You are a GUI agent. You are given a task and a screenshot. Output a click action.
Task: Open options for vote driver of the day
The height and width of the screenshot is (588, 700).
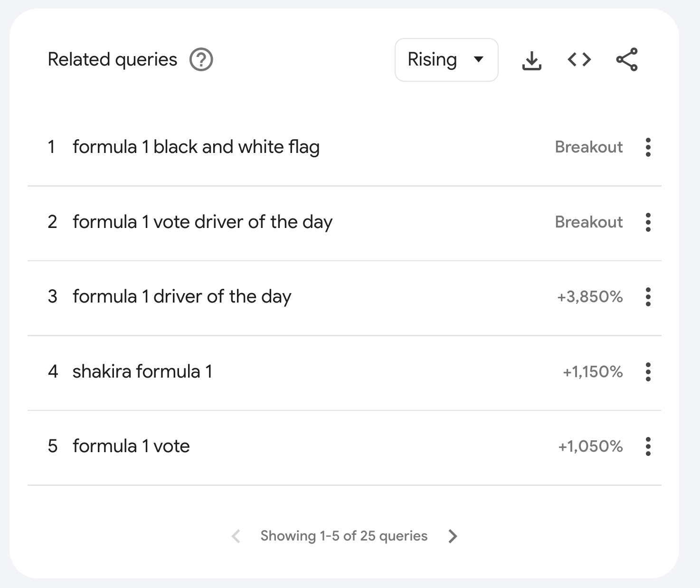coord(648,222)
